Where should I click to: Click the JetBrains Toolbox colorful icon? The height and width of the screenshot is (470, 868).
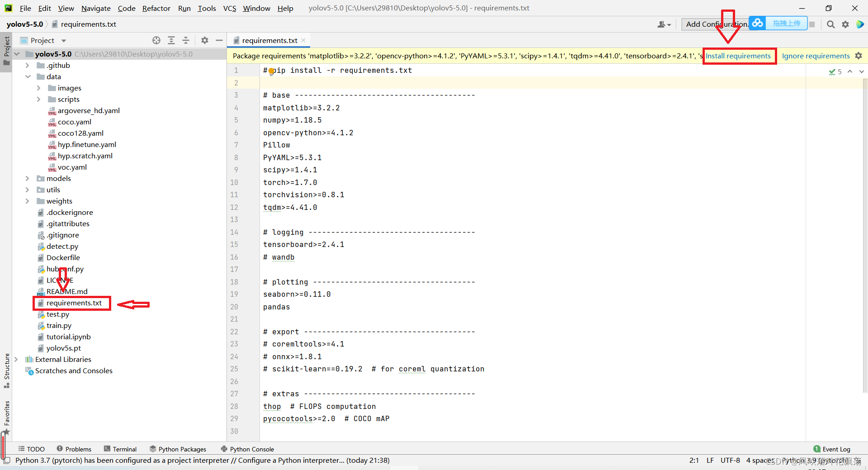click(860, 24)
